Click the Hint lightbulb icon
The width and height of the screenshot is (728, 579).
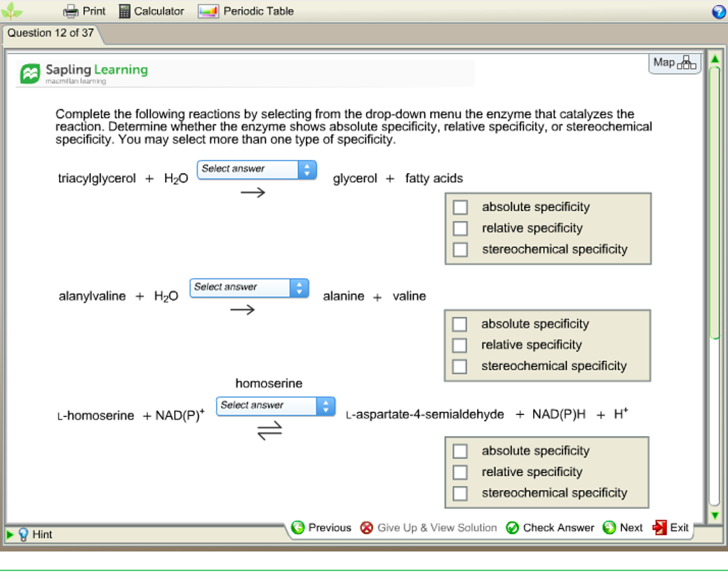click(x=25, y=534)
